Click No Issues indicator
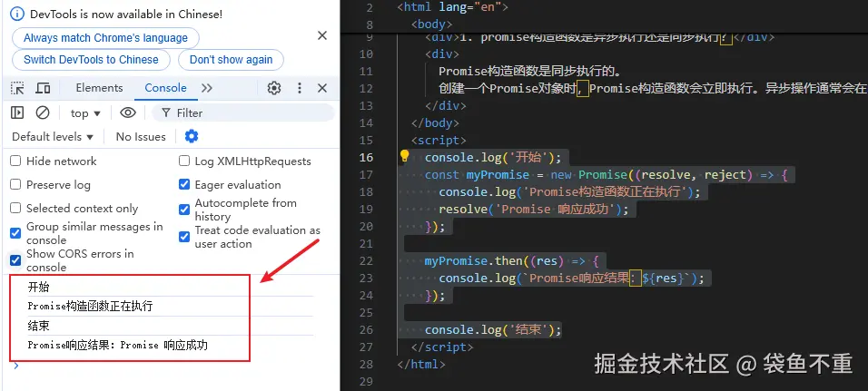 pyautogui.click(x=141, y=137)
